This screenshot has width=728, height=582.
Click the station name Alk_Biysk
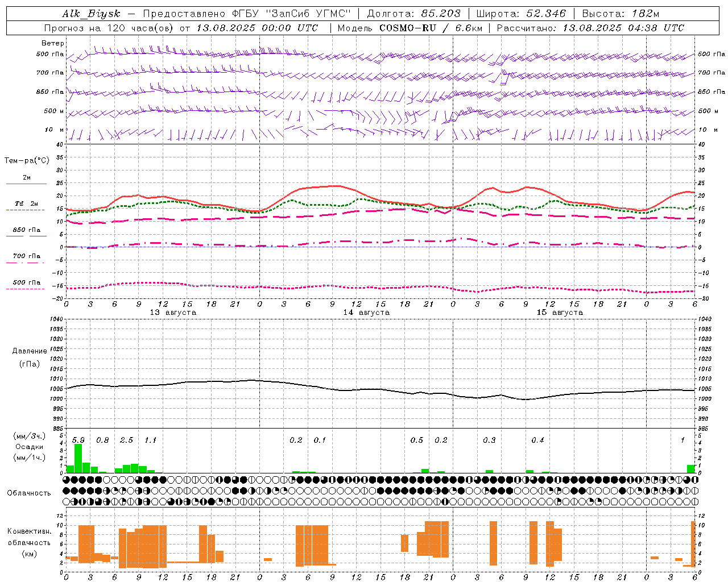pyautogui.click(x=91, y=14)
